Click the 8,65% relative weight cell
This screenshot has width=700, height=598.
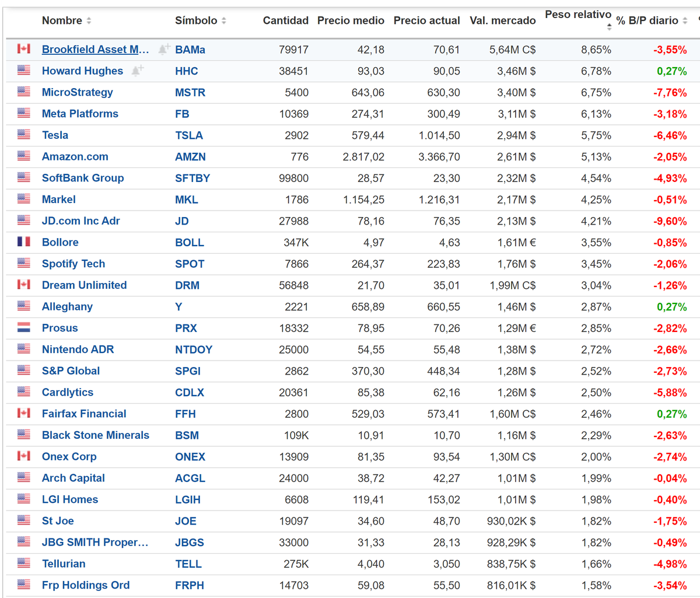pos(596,50)
